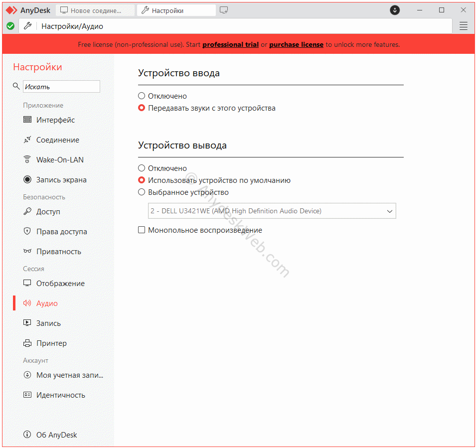The image size is (476, 448).
Task: Open the DELL U3421WE audio device dropdown
Action: [272, 211]
